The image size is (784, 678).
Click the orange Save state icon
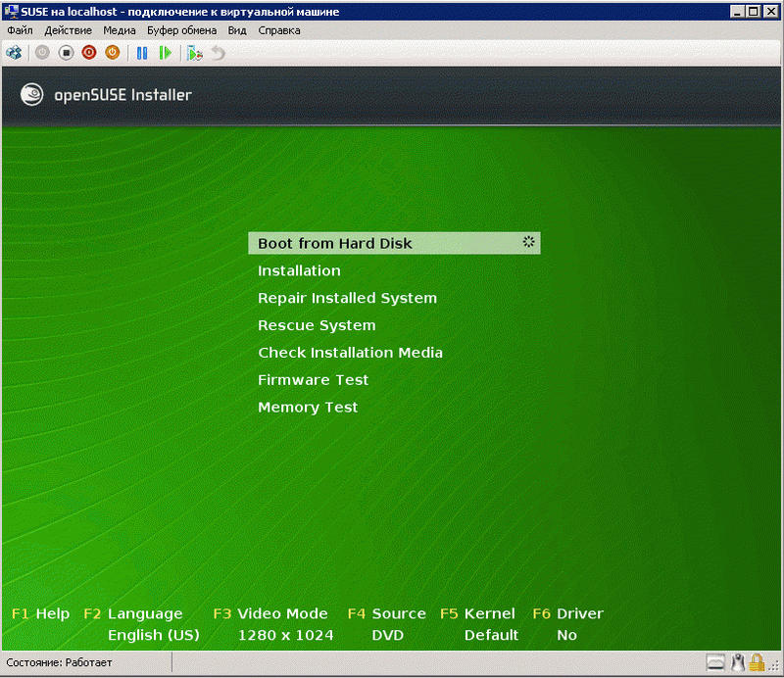pos(113,53)
